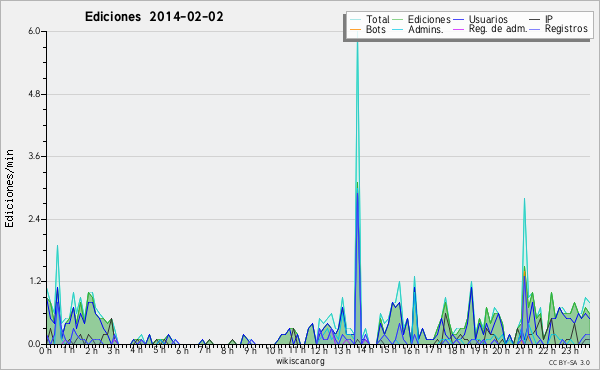The width and height of the screenshot is (600, 370).
Task: Click the '10 h' x-axis label
Action: coord(274,350)
